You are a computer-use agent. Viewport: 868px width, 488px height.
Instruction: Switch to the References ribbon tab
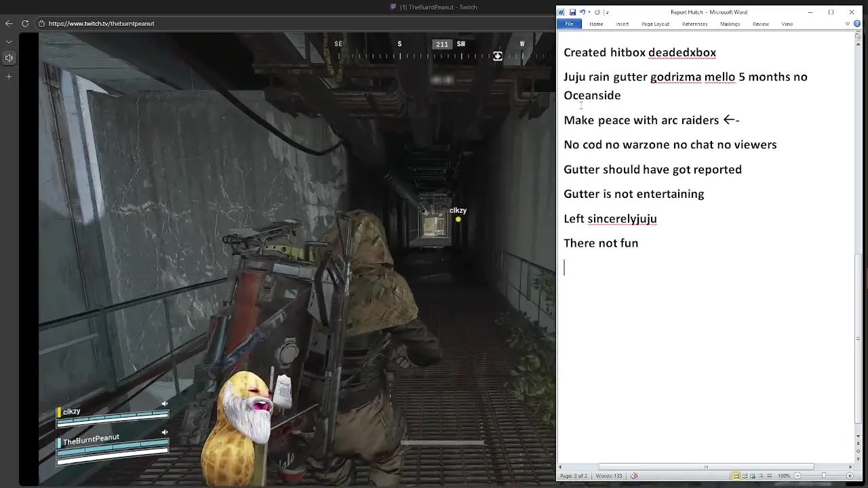coord(694,24)
